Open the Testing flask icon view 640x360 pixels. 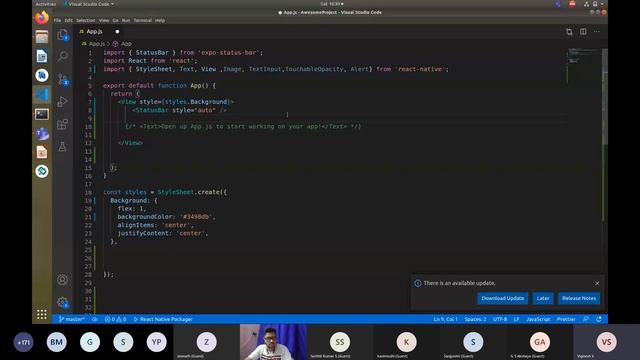point(62,147)
